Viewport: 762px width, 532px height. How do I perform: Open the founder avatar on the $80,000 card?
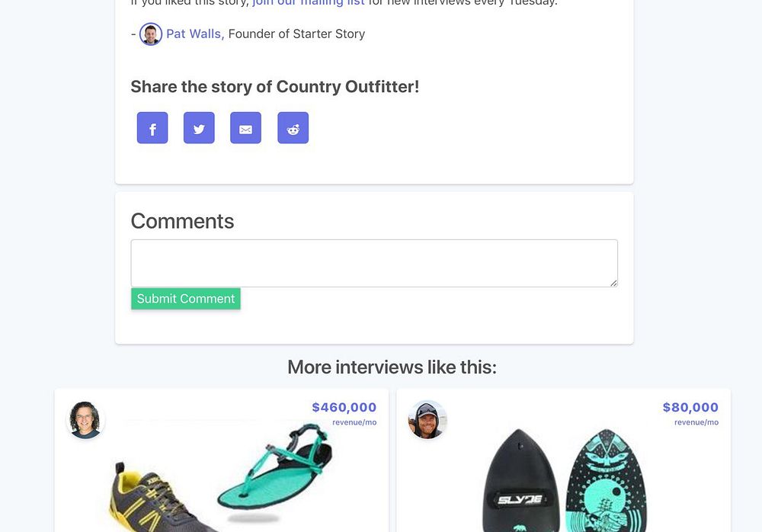pos(427,420)
